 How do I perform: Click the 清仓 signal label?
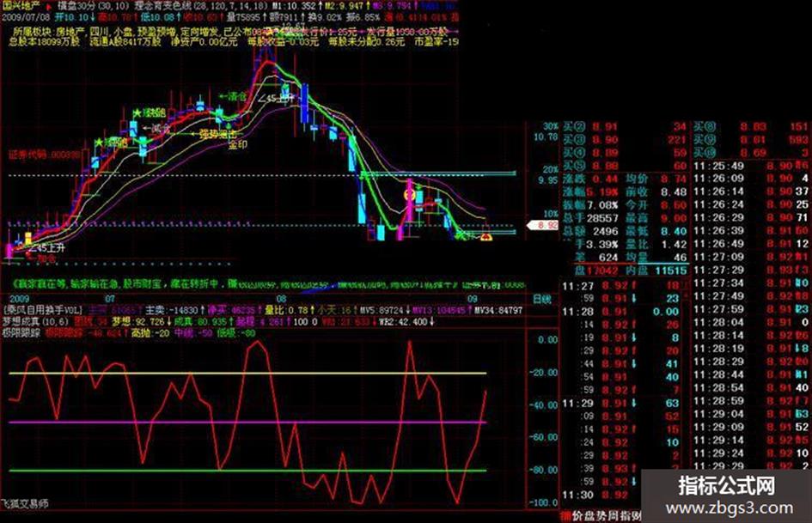tap(233, 96)
